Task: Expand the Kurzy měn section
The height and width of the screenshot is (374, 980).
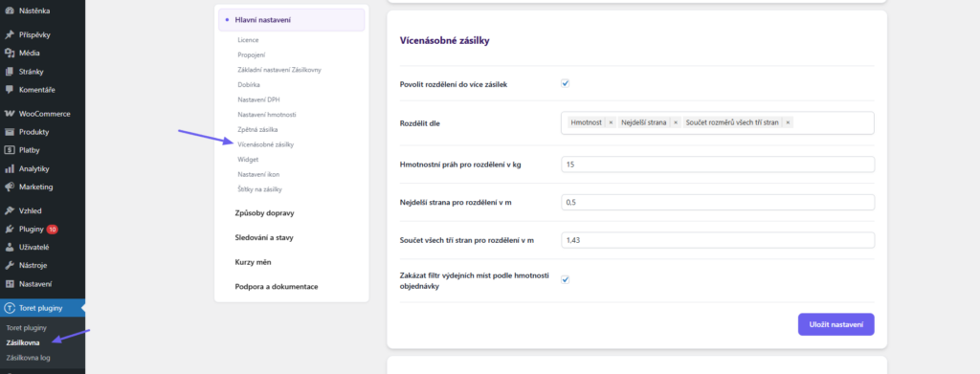Action: coord(253,262)
